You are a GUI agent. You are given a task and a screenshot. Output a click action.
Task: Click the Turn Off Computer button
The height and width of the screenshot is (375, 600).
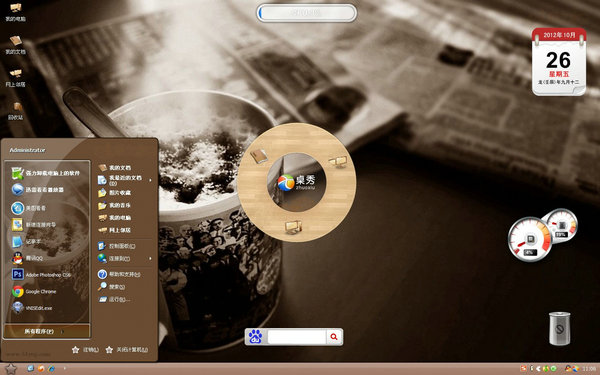(127, 349)
